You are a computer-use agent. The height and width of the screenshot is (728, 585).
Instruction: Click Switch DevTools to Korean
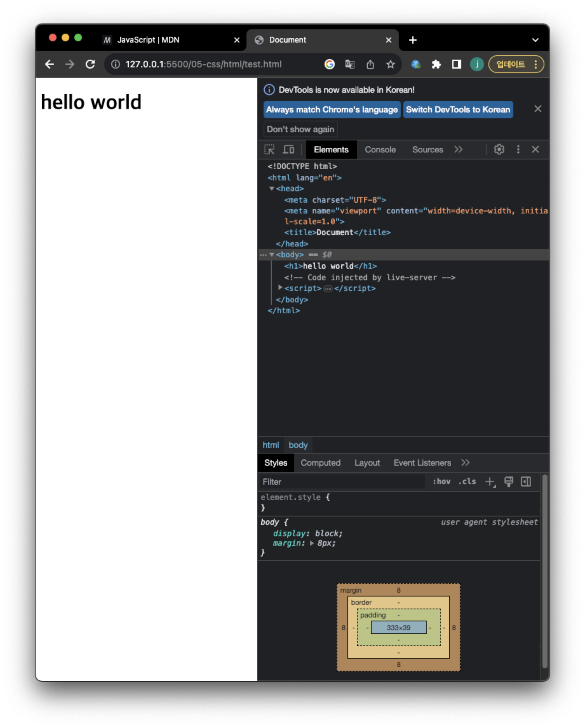coord(457,109)
